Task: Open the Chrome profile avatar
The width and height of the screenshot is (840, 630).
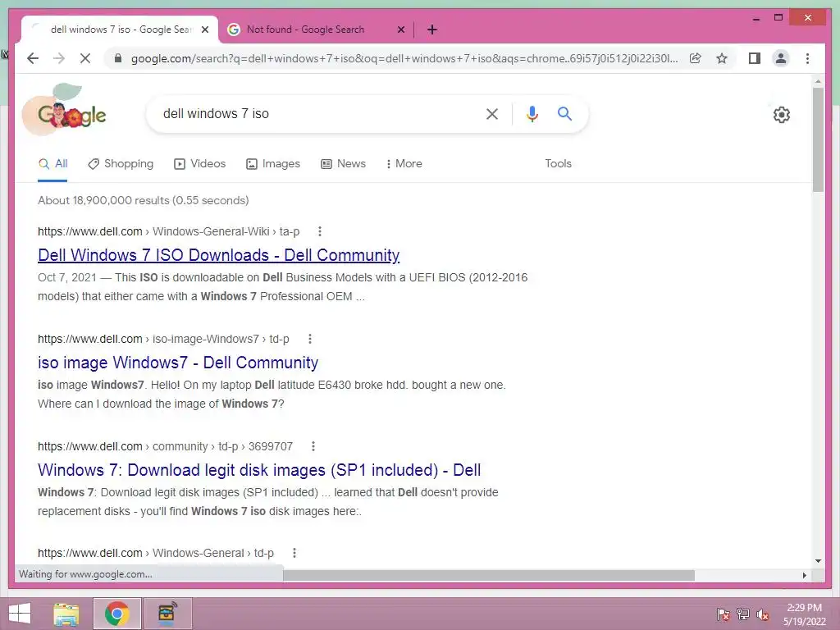Action: click(781, 58)
